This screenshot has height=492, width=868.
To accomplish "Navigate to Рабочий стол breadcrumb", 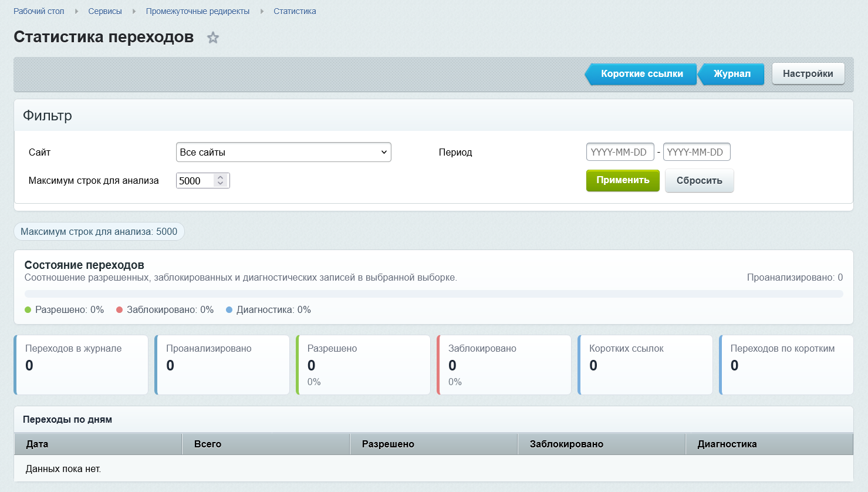I will [39, 11].
